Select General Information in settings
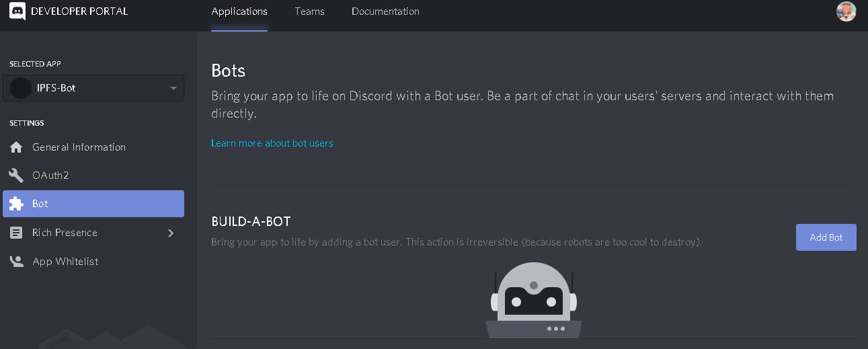868x349 pixels. [x=93, y=147]
